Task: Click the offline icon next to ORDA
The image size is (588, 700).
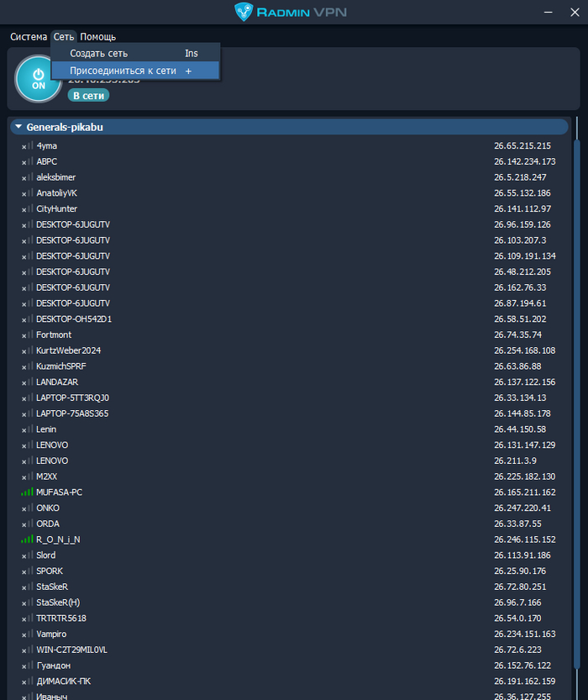Action: tap(27, 524)
